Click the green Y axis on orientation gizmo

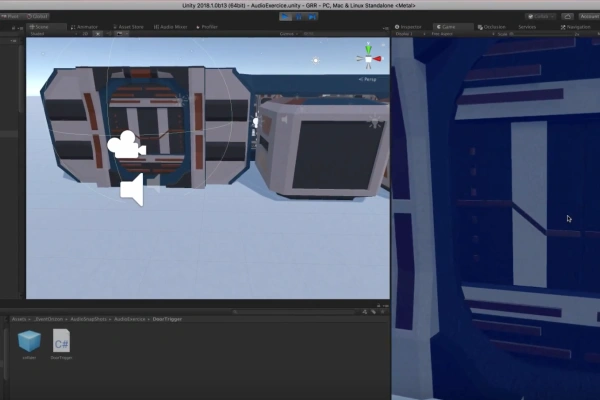(368, 49)
